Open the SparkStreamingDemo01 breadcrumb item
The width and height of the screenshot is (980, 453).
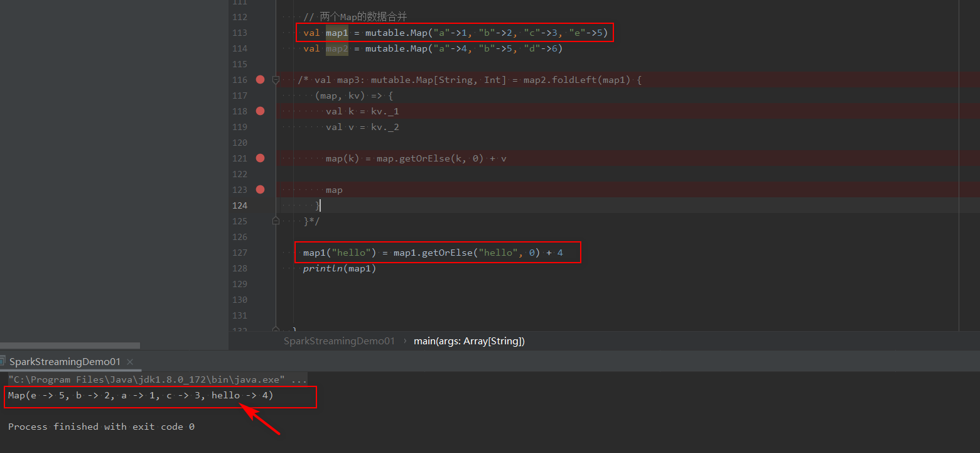(339, 341)
